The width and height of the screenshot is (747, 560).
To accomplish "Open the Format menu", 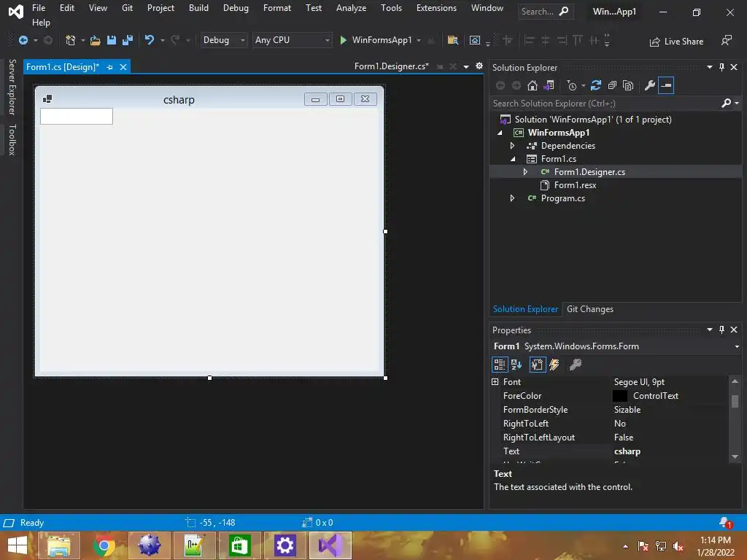I will [x=276, y=8].
